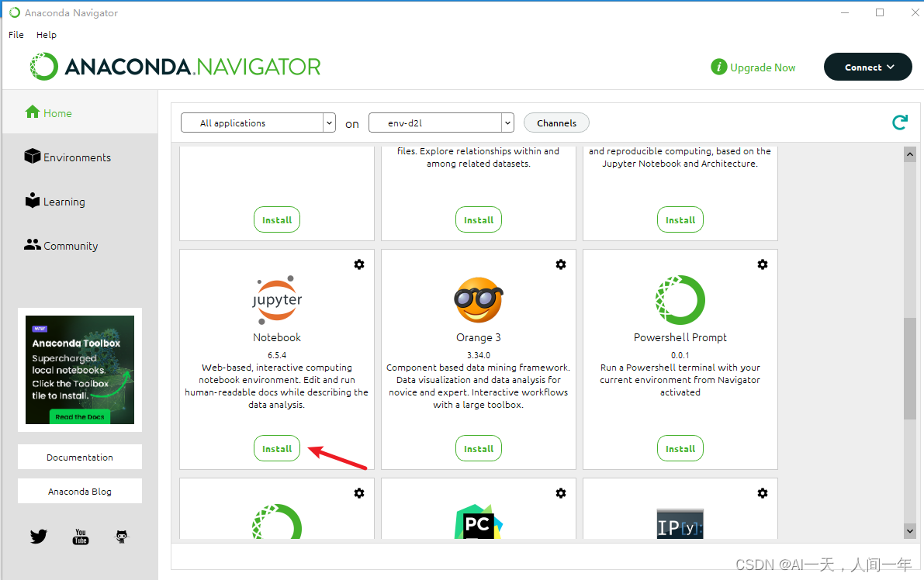Open settings gear on Powershell Prompt tile

(762, 264)
